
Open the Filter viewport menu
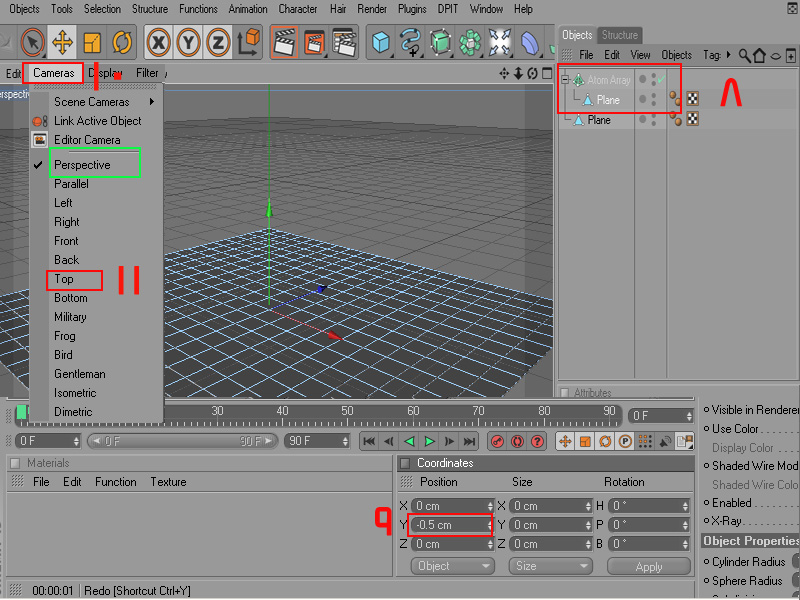[147, 73]
